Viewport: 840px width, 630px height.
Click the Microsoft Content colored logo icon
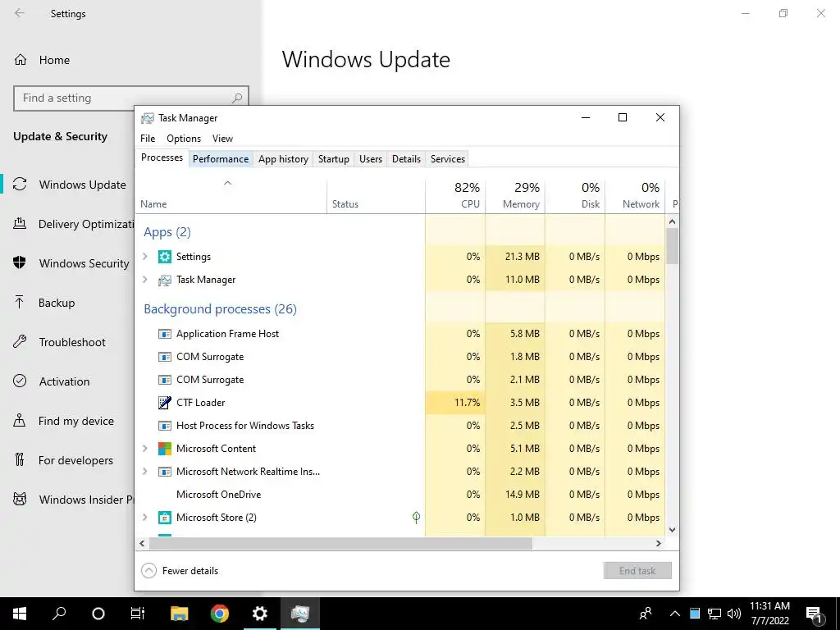164,449
